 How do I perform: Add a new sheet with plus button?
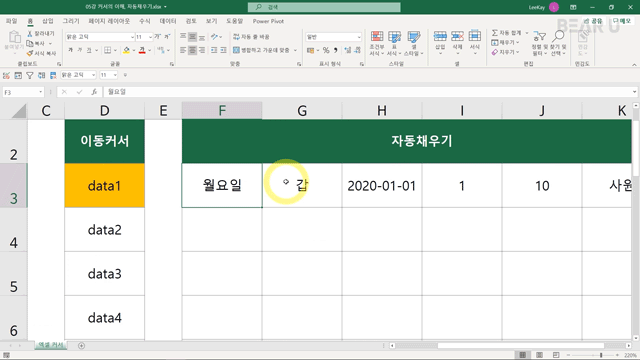click(x=82, y=346)
